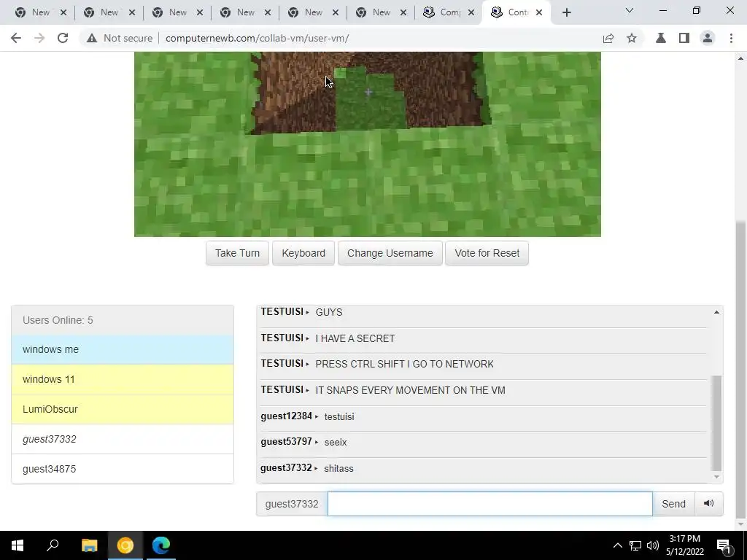The image size is (747, 560).
Task: Open Chrome three-dot menu
Action: [x=731, y=38]
